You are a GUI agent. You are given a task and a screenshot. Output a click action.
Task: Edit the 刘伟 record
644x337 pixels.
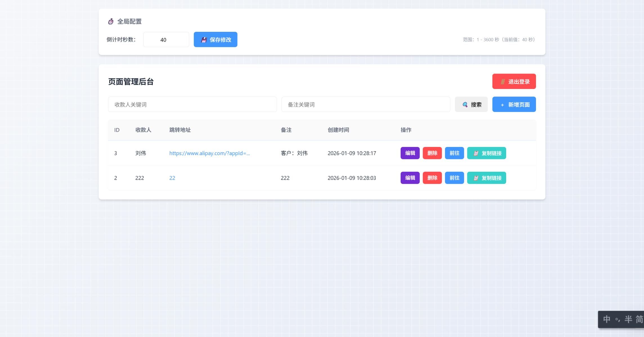[x=410, y=153]
